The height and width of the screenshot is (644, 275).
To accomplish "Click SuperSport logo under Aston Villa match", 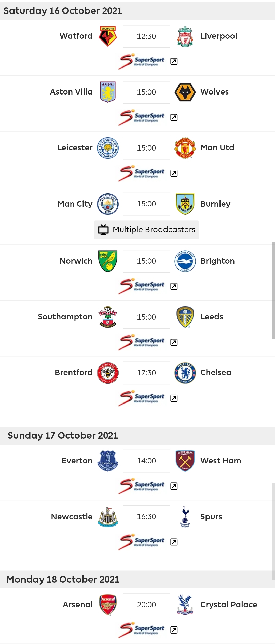I will [x=142, y=117].
